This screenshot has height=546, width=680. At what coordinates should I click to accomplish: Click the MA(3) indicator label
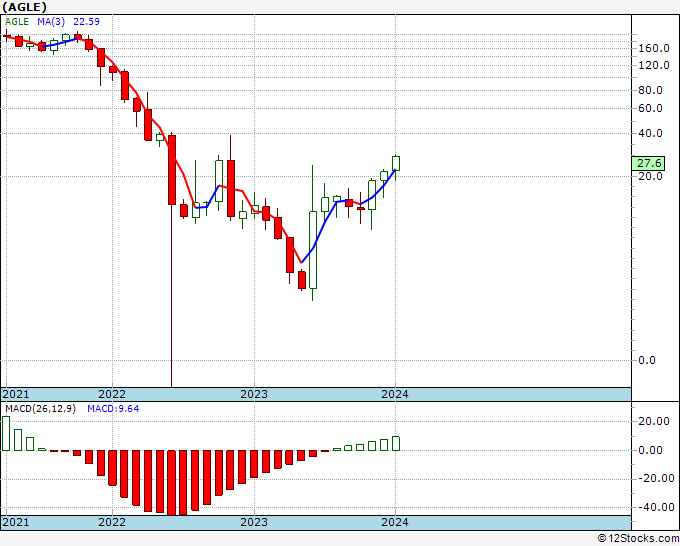[51, 22]
